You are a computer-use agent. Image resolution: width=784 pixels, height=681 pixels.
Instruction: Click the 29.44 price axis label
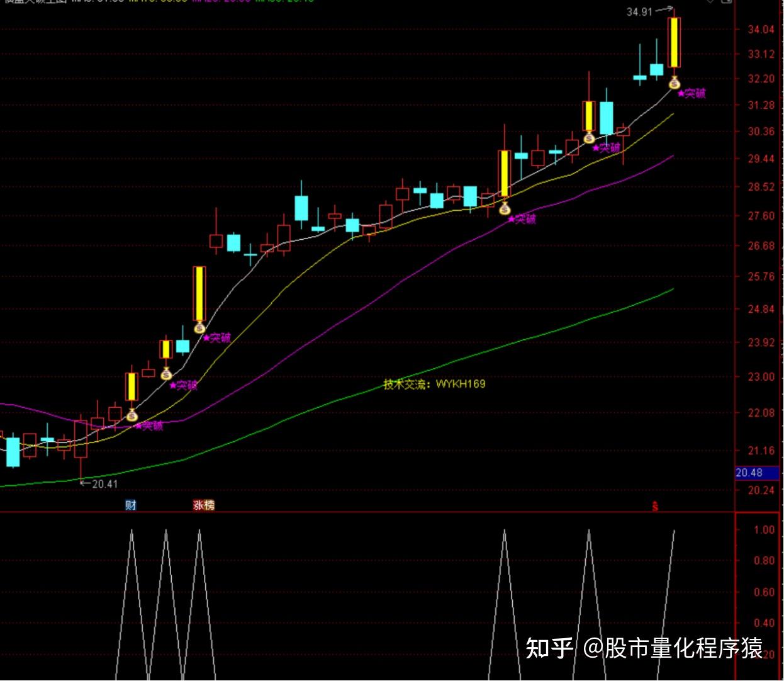tap(761, 159)
